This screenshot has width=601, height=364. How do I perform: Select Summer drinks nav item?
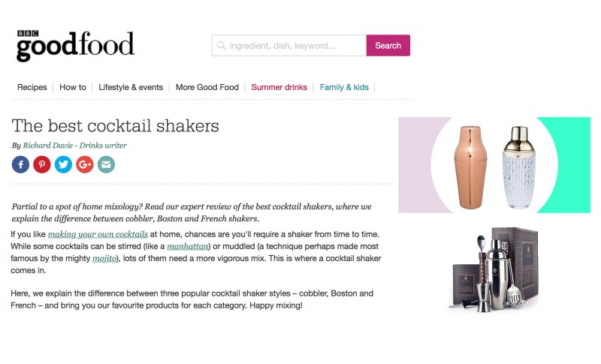[279, 87]
